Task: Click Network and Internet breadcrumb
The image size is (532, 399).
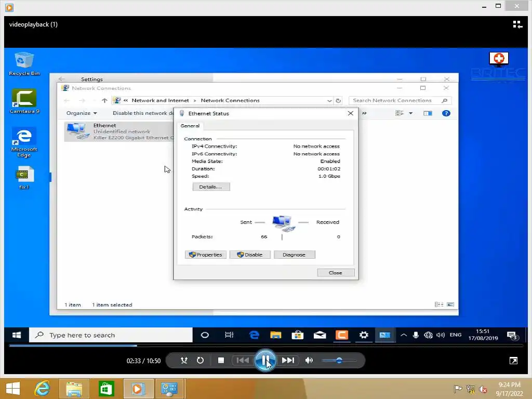Action: click(x=160, y=101)
